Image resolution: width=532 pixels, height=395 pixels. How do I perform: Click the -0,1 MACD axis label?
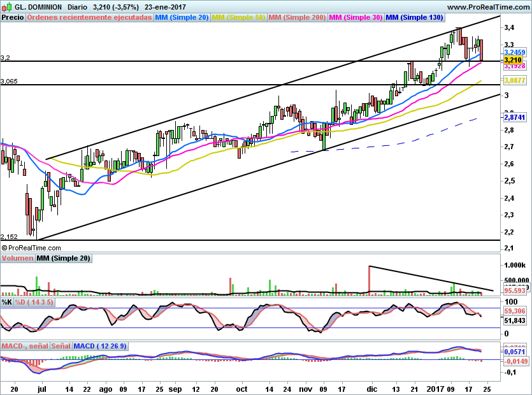(510, 372)
